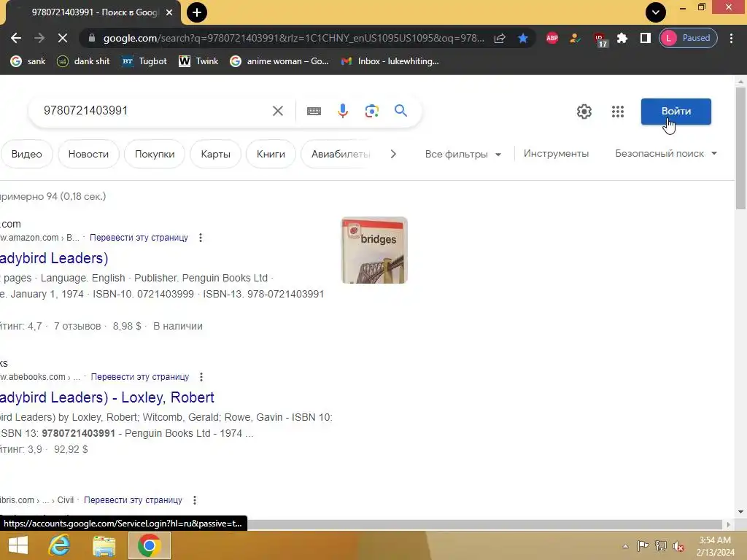Select the Карты filter tab
This screenshot has width=747, height=560.
coord(215,154)
